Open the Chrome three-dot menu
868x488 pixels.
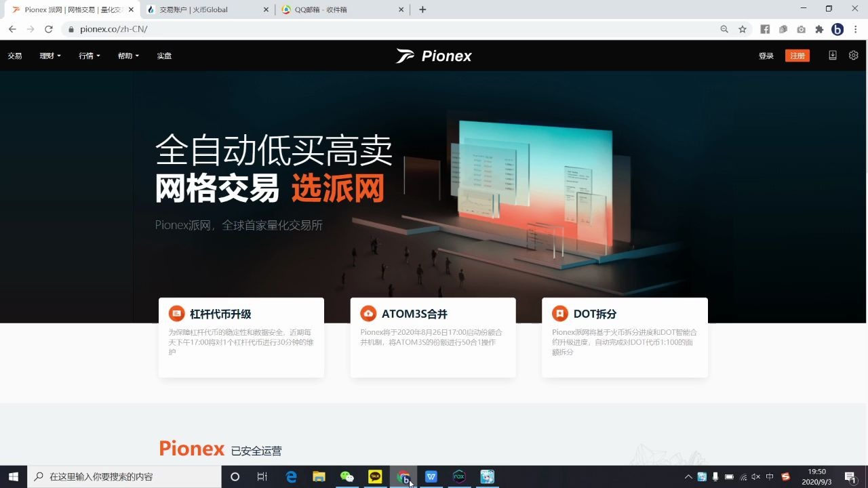point(856,29)
